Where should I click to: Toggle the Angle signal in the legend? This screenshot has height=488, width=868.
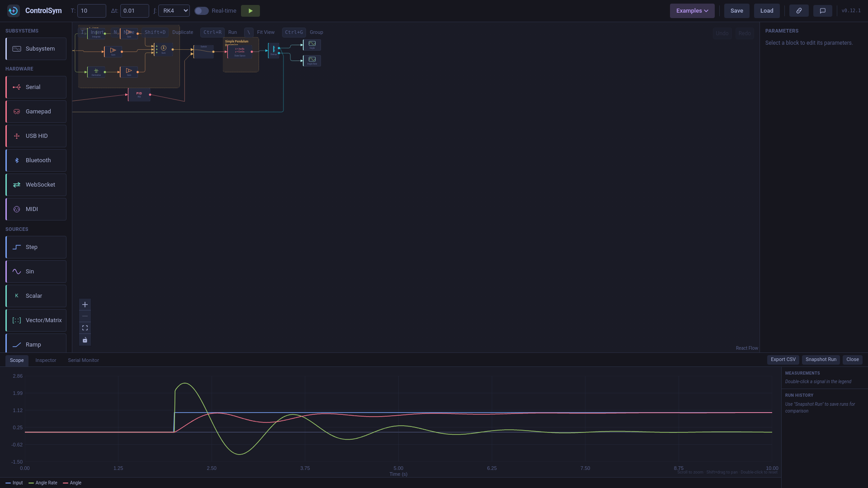(x=72, y=483)
